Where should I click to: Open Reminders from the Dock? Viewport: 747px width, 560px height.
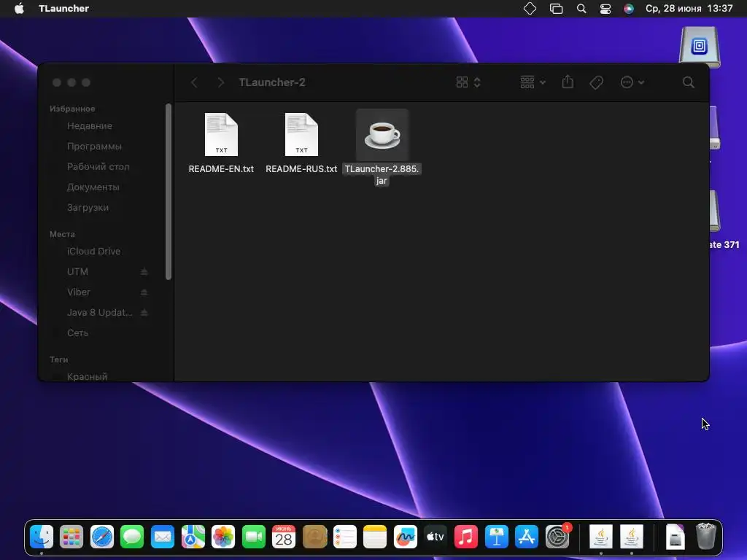345,537
